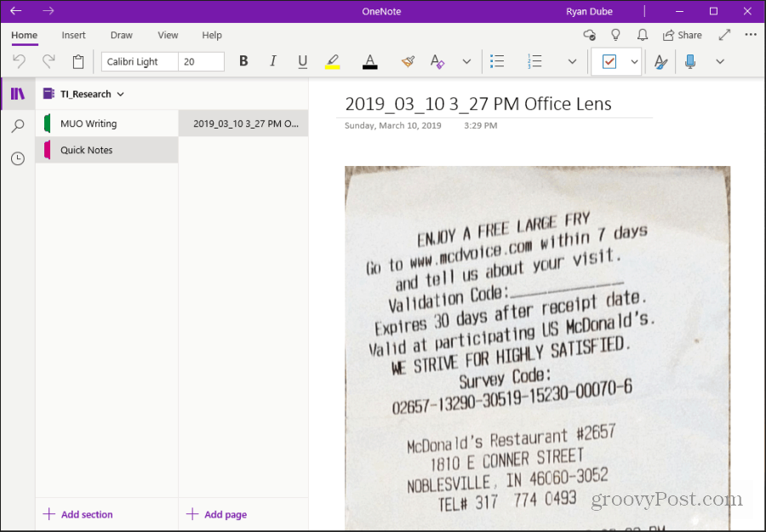Screen dimensions: 766x532
Task: Select the format painter brush
Action: (x=408, y=61)
